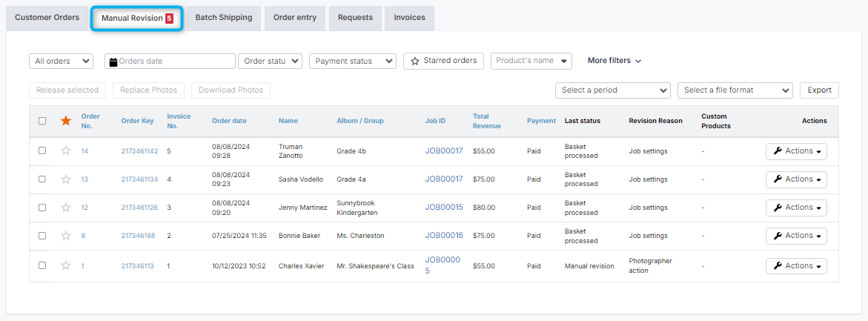Screen dimensions: 868x321
Task: Open the All orders dropdown
Action: tap(61, 61)
